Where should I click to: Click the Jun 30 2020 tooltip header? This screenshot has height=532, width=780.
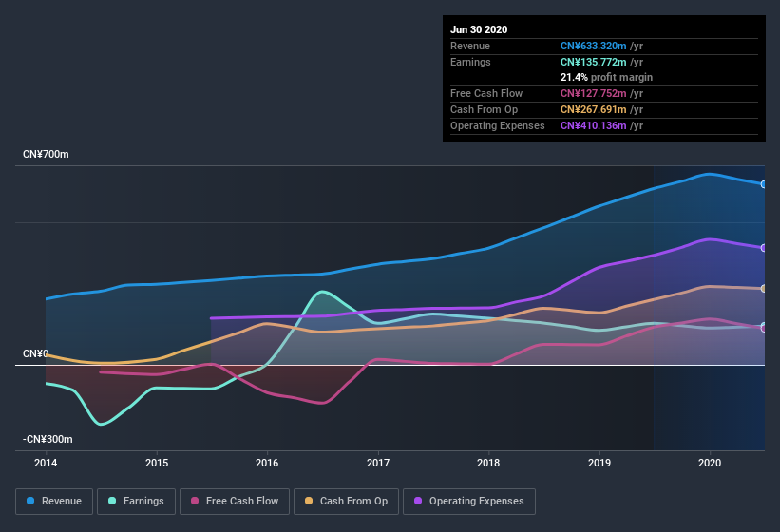point(479,29)
